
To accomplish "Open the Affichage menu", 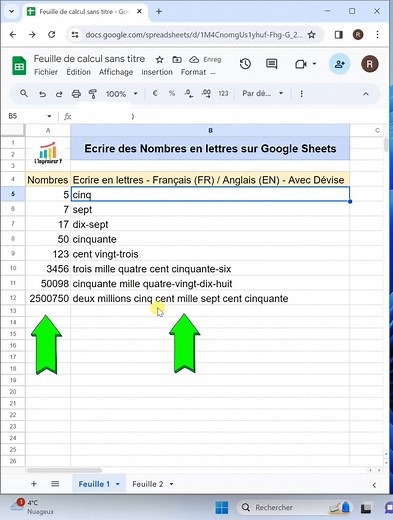I will pyautogui.click(x=116, y=72).
